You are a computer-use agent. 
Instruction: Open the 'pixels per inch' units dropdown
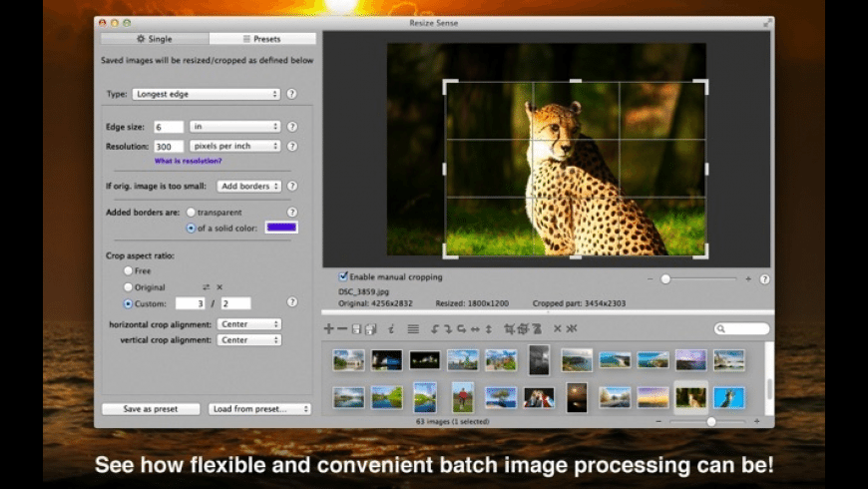234,146
